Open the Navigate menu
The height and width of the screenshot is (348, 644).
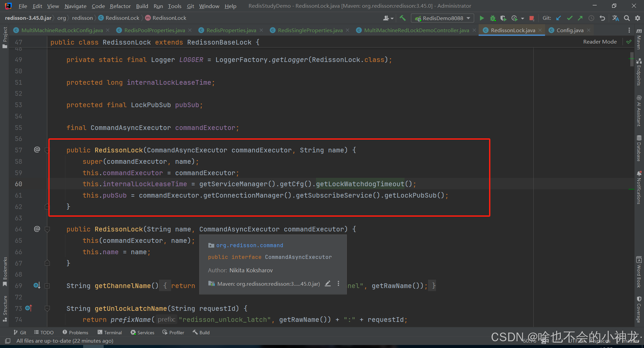tap(75, 6)
